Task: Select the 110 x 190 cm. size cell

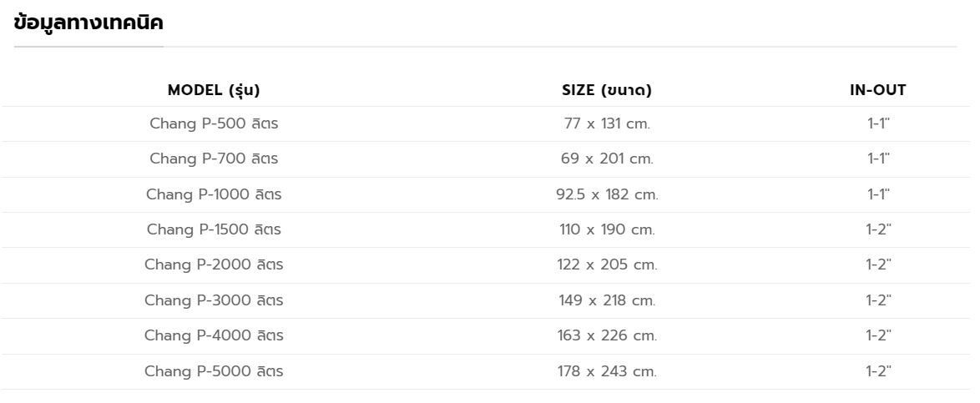Action: [x=607, y=229]
